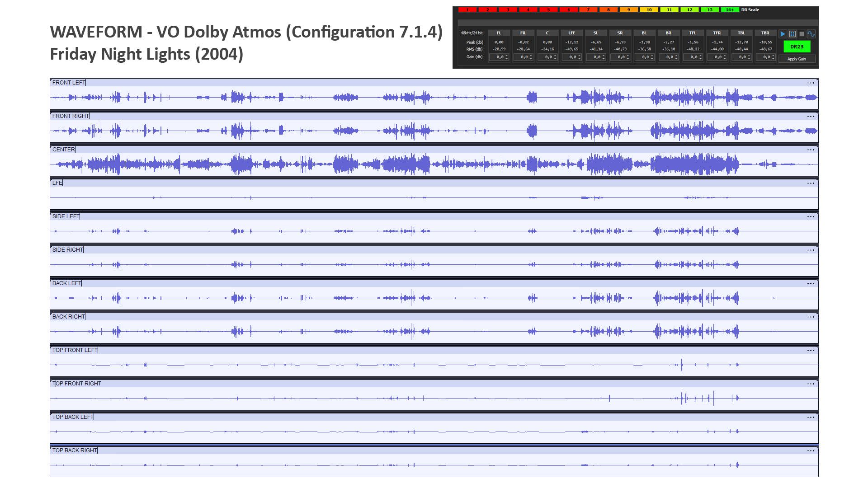This screenshot has height=488, width=868.
Task: Click the C channel peak value 0,00
Action: click(x=547, y=42)
